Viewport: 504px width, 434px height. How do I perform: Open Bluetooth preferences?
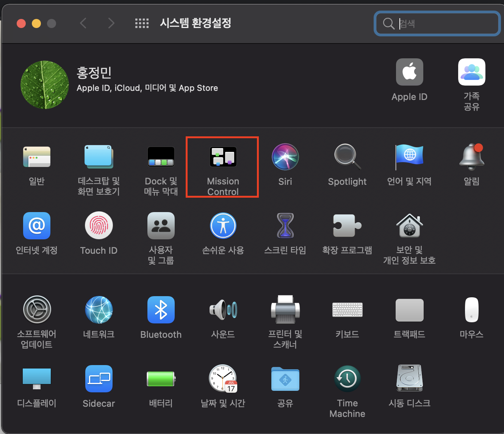[x=161, y=310]
